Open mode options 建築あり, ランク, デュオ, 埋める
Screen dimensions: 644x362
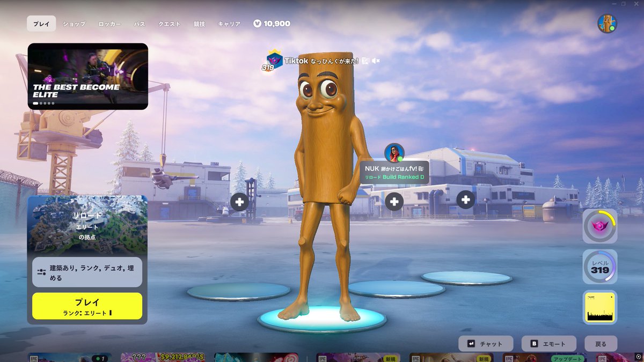(x=87, y=272)
